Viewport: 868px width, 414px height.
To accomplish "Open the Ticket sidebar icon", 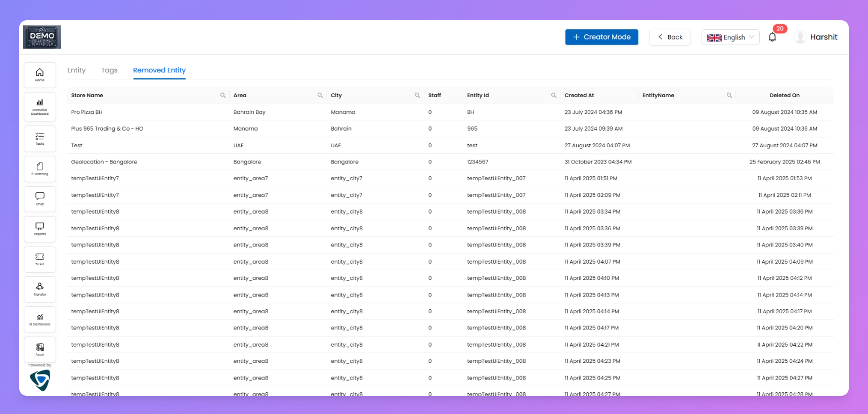I will pyautogui.click(x=39, y=259).
